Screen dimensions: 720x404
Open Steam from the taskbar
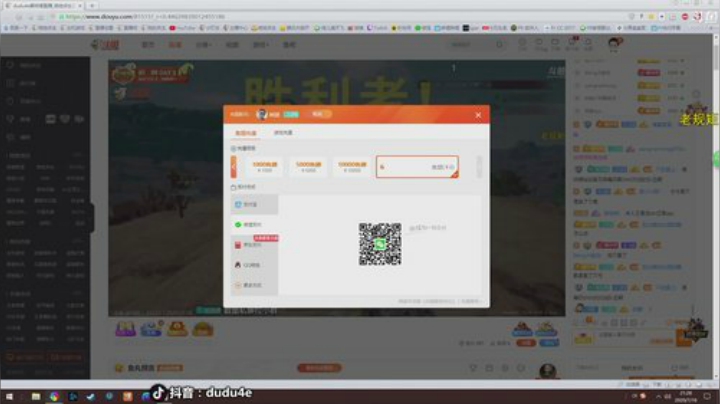(91, 396)
